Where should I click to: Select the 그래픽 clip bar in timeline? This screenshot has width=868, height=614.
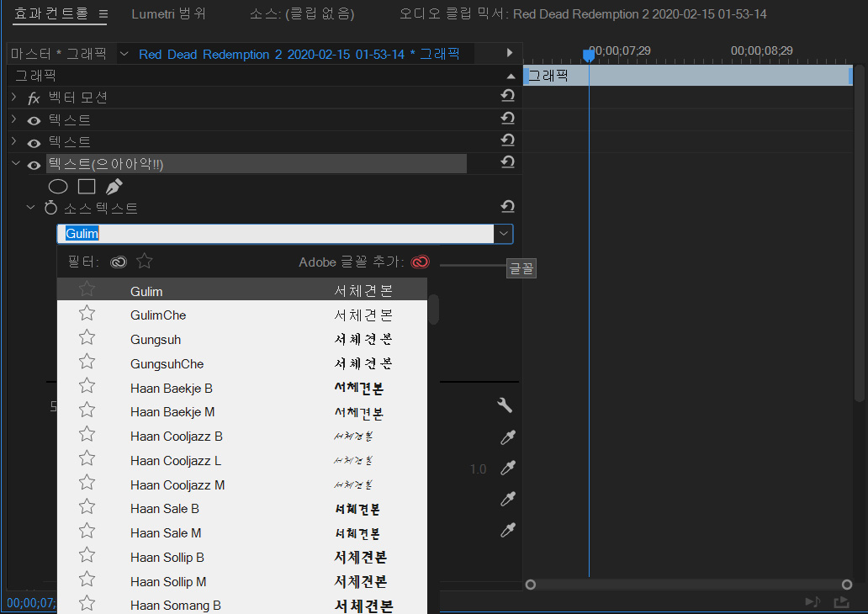pyautogui.click(x=688, y=76)
